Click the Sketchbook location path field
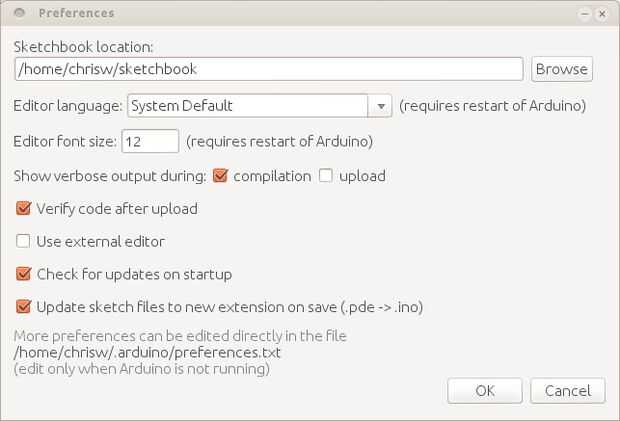The width and height of the screenshot is (620, 421). coord(268,69)
